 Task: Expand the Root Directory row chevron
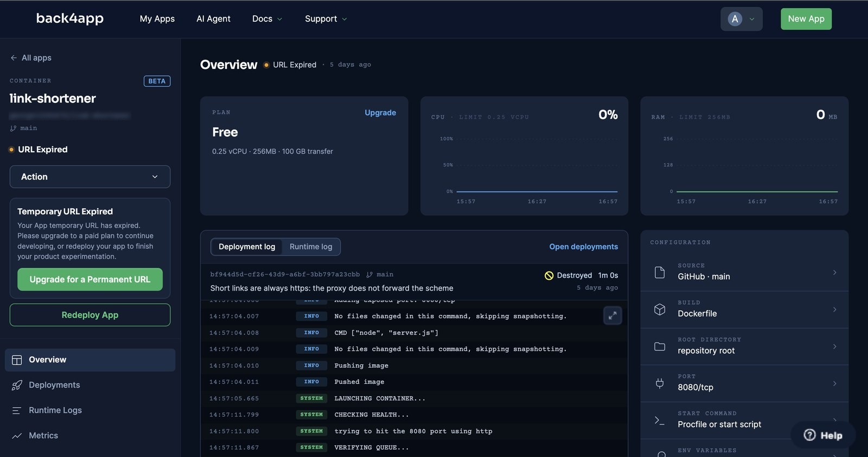[x=835, y=346]
